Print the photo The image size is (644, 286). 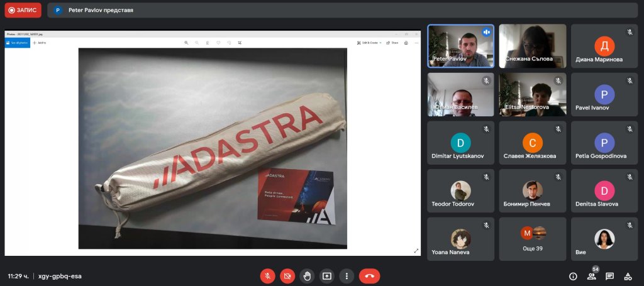tap(406, 43)
